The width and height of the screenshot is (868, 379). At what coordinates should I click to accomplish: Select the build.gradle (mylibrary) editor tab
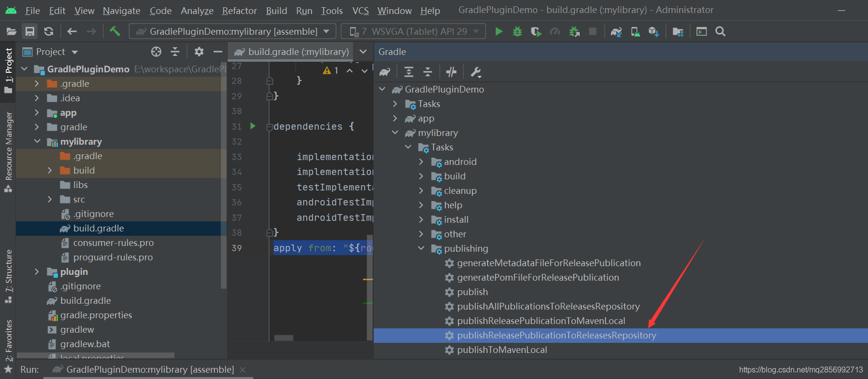[x=291, y=52]
